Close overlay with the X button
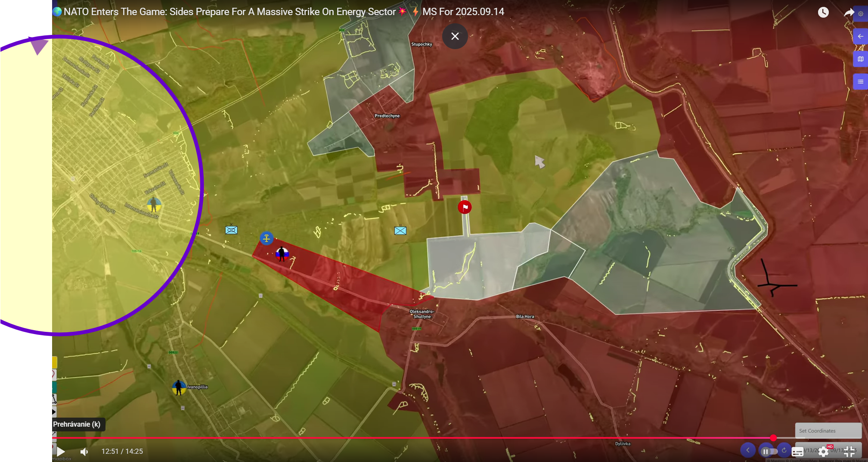The image size is (868, 462). [x=455, y=36]
